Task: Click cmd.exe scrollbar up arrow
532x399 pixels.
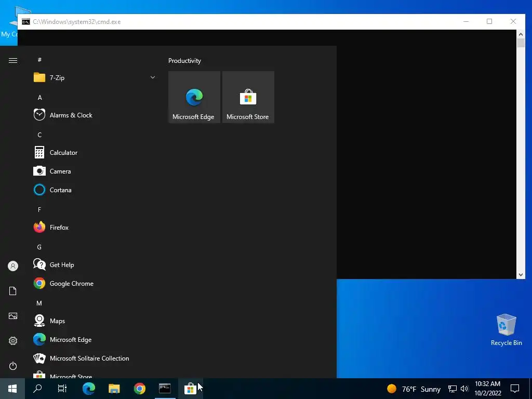Action: [x=521, y=34]
